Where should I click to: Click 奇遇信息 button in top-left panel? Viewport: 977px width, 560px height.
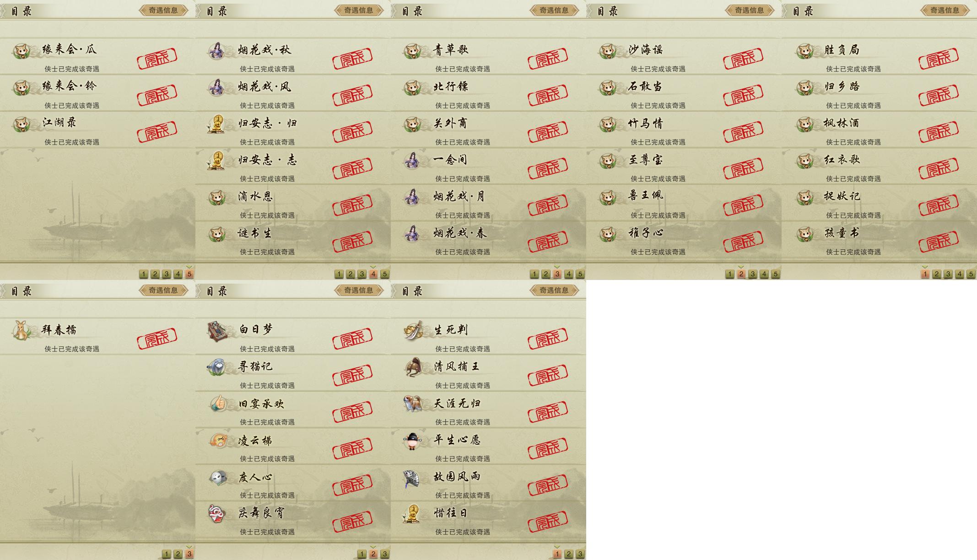[163, 10]
